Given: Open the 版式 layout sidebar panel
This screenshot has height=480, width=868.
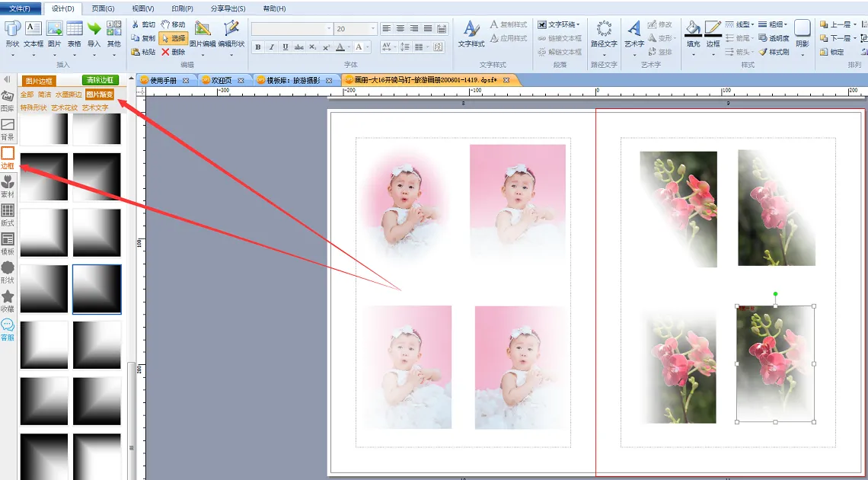Looking at the screenshot, I should pos(8,214).
